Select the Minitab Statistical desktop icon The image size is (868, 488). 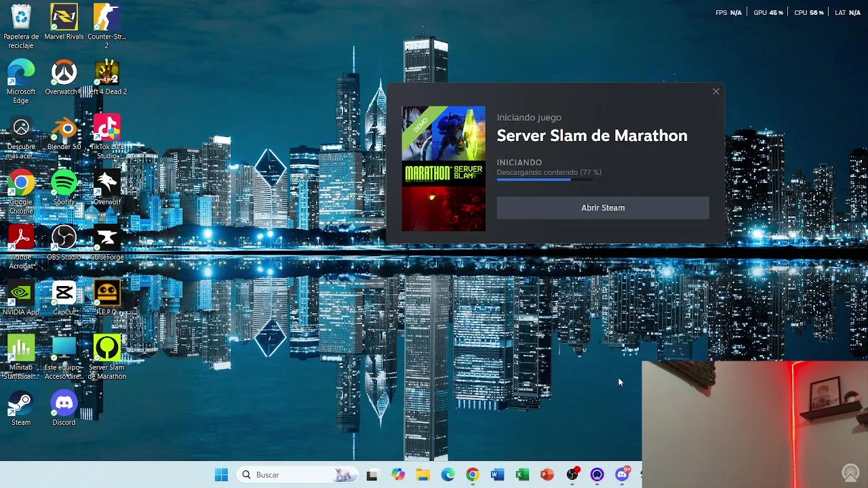tap(21, 357)
